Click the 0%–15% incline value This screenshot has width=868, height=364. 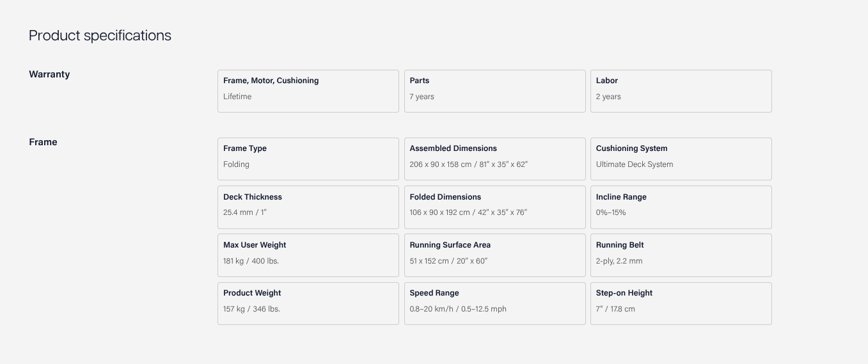pyautogui.click(x=611, y=212)
